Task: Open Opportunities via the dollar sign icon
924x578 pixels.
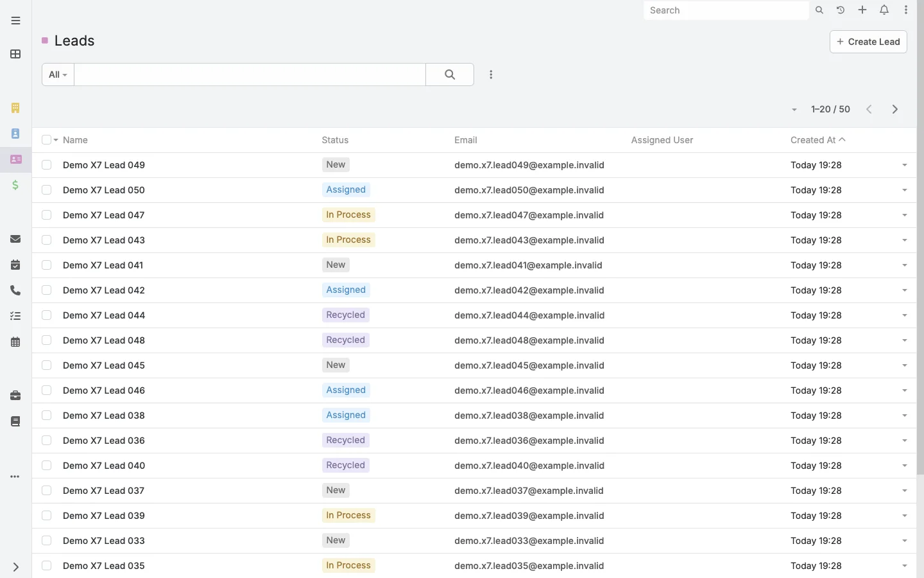Action: (x=15, y=185)
